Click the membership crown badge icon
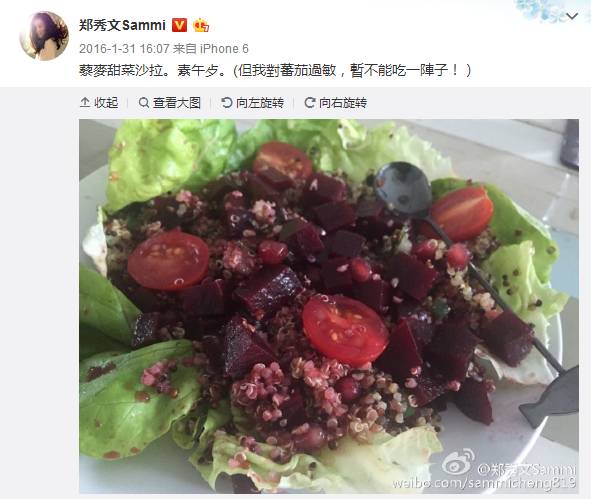The width and height of the screenshot is (591, 499). click(x=201, y=26)
